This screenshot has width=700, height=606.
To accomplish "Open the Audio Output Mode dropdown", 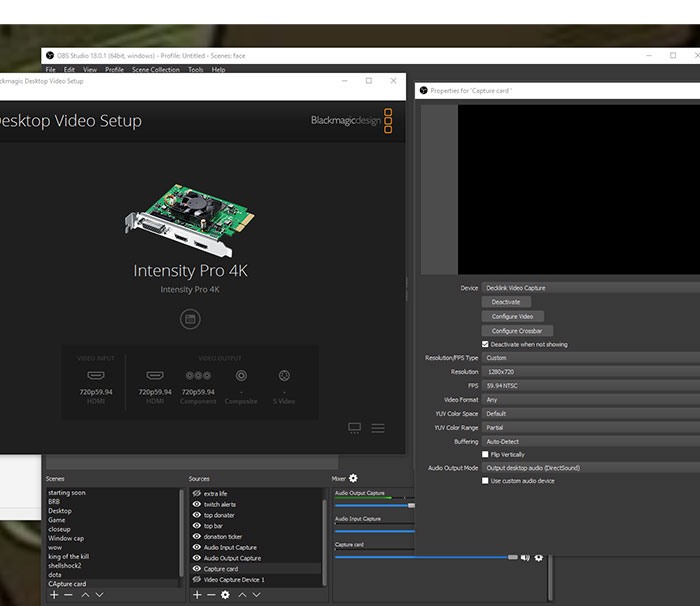I will click(x=591, y=468).
